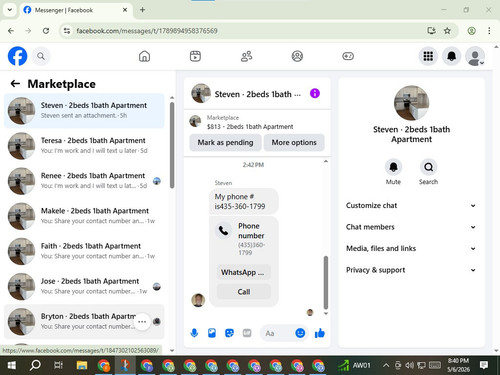Expand Customize chat section
Screen dimensions: 500x375
coord(411,205)
